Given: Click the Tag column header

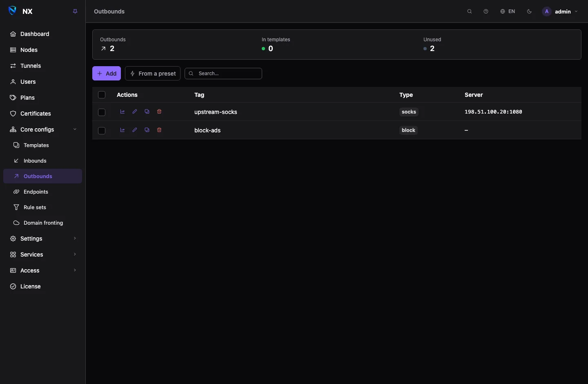Looking at the screenshot, I should [x=199, y=95].
